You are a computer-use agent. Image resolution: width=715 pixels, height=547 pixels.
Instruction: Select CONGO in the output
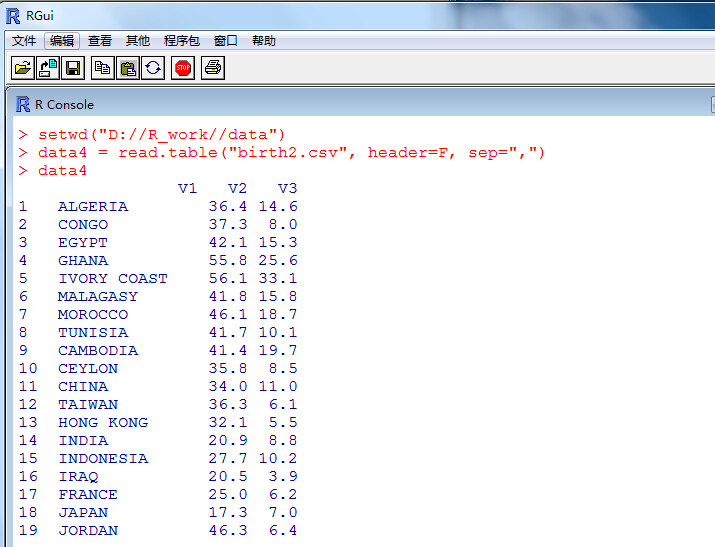pyautogui.click(x=83, y=224)
